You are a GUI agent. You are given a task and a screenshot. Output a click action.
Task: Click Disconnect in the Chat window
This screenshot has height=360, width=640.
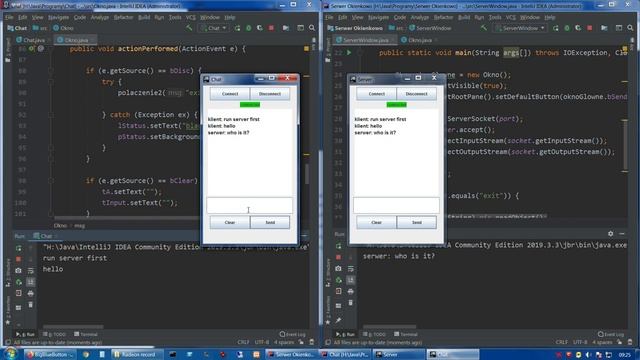click(270, 94)
